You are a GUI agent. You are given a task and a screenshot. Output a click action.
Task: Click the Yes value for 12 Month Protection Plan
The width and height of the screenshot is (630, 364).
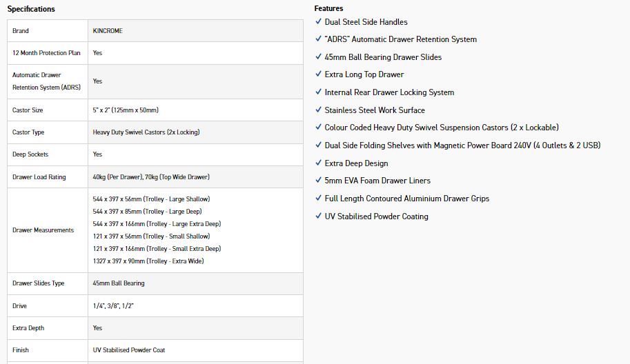(97, 53)
